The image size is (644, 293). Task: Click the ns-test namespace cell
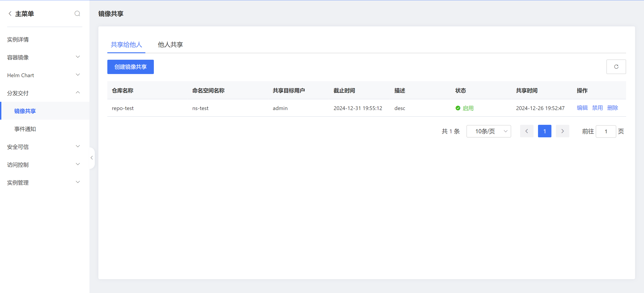coord(200,108)
